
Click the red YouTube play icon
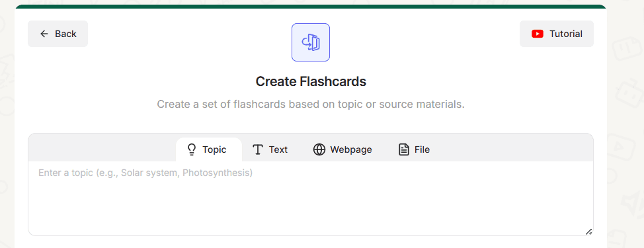coord(537,34)
